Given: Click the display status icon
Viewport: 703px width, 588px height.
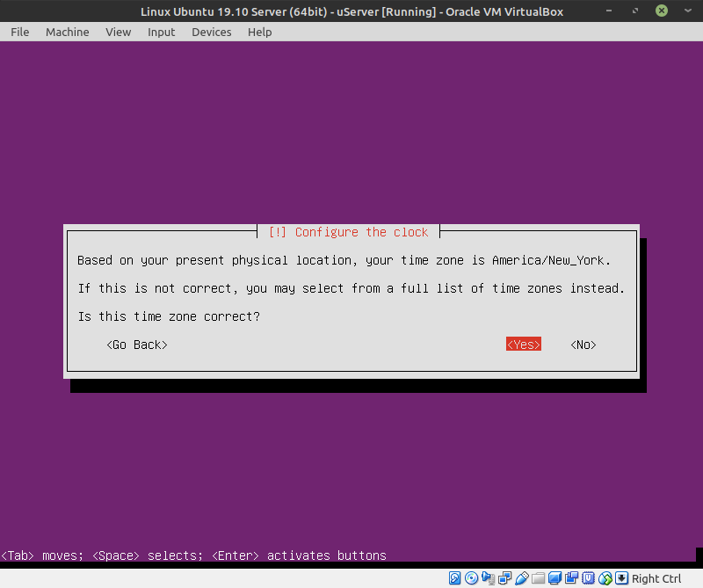Looking at the screenshot, I should point(555,578).
